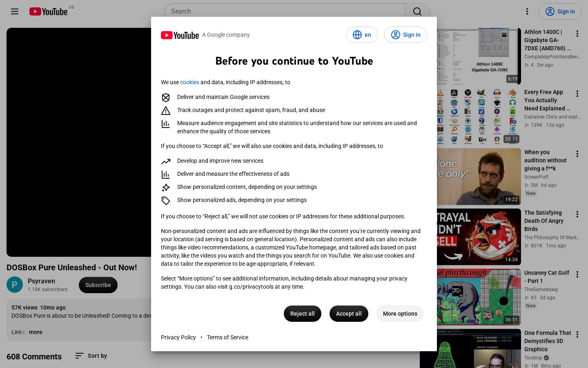Open the hamburger guide menu
Viewport: 588px width, 368px height.
(15, 11)
